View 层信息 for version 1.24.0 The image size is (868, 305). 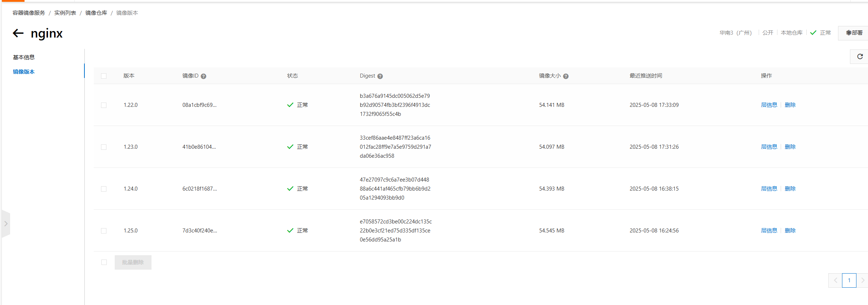tap(769, 188)
